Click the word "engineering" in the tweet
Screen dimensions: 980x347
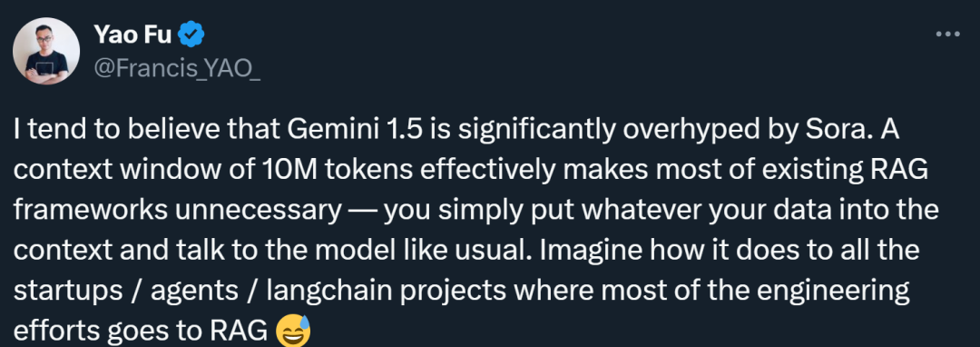coord(833,292)
